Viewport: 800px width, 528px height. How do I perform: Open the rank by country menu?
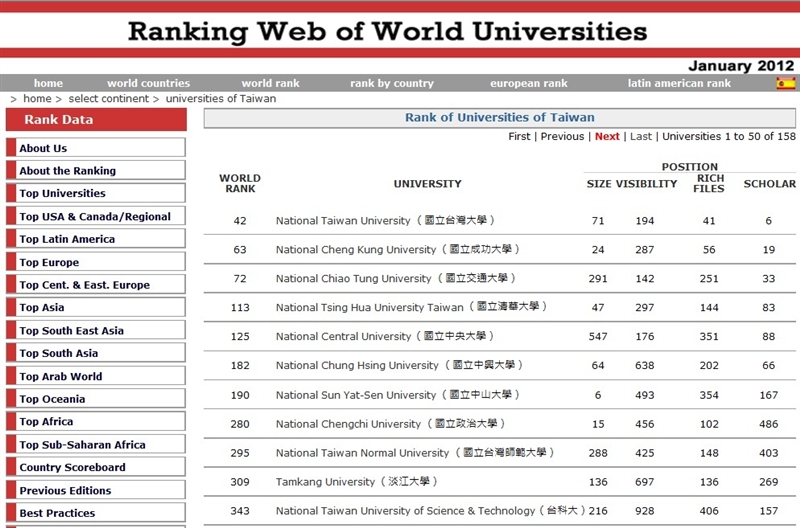pyautogui.click(x=391, y=84)
